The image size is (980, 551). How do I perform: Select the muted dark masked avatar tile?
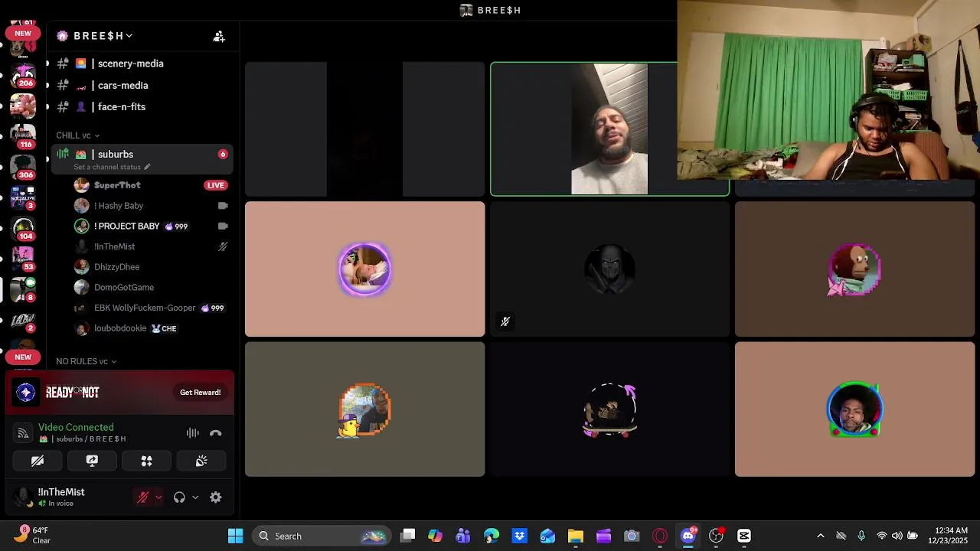(609, 269)
